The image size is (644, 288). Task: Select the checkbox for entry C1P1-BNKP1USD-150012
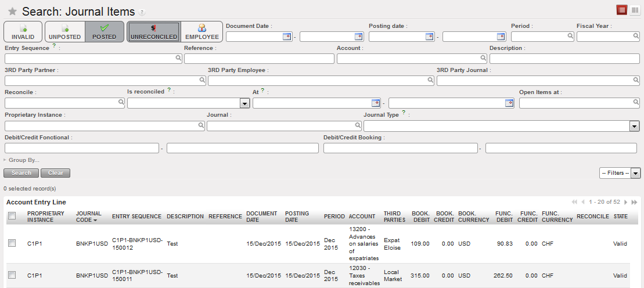click(x=12, y=244)
